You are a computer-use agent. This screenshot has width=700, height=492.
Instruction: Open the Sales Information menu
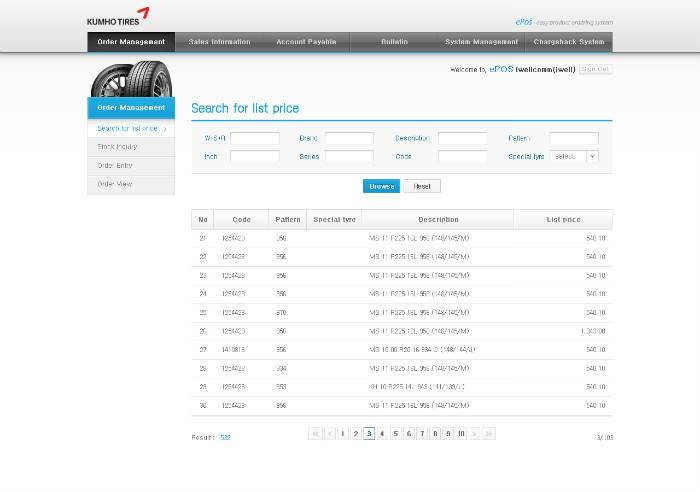point(219,42)
